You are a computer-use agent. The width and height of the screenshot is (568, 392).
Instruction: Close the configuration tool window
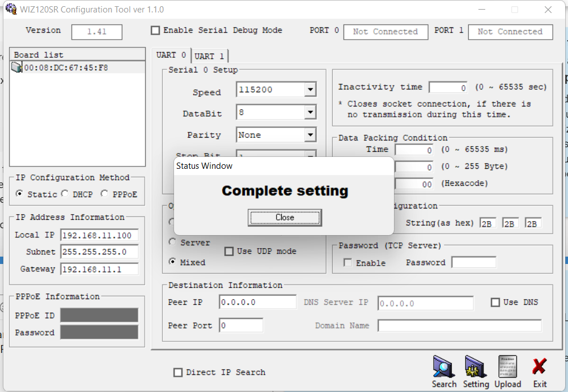tap(548, 10)
